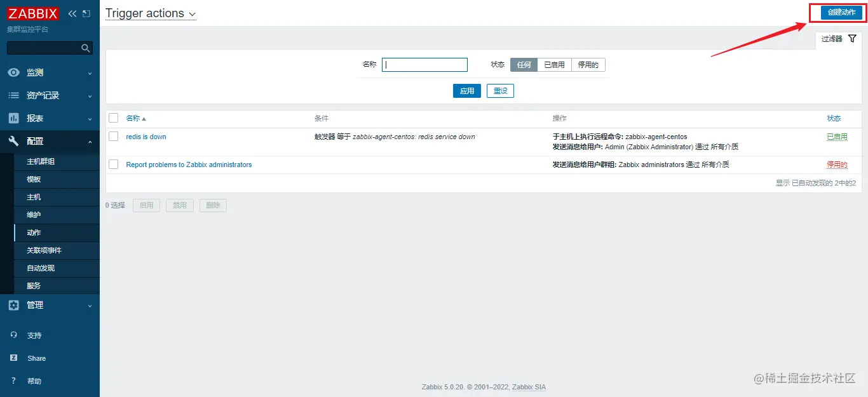Click the question mark icon for 帮助
The height and width of the screenshot is (397, 868).
14,380
